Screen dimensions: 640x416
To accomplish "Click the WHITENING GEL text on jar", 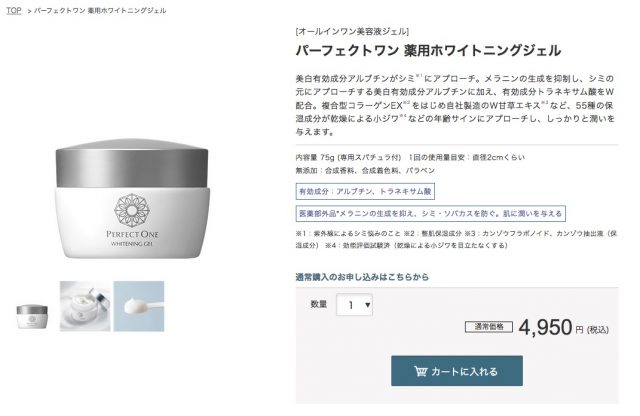I will (132, 244).
